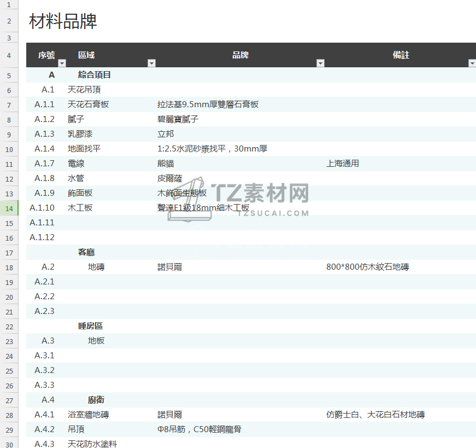Viewport: 476px width, 448px height.
Task: Click the 諾貝爾 cell in row A.4.1
Action: click(x=170, y=415)
